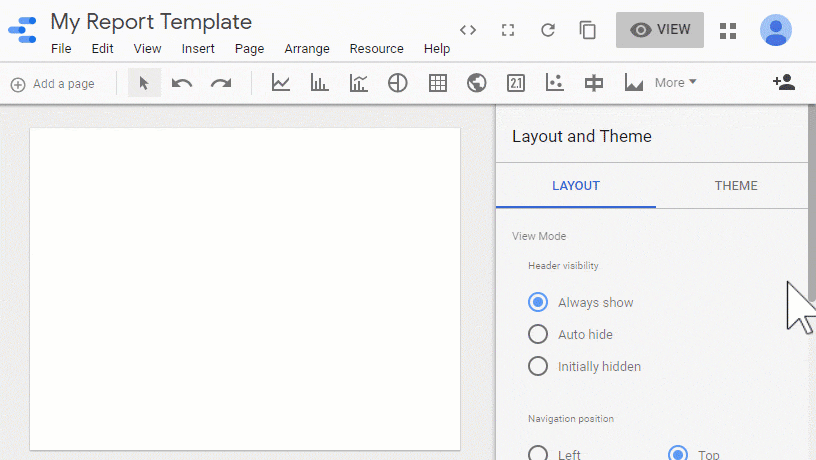816x460 pixels.
Task: Insert a table chart
Action: (x=437, y=83)
